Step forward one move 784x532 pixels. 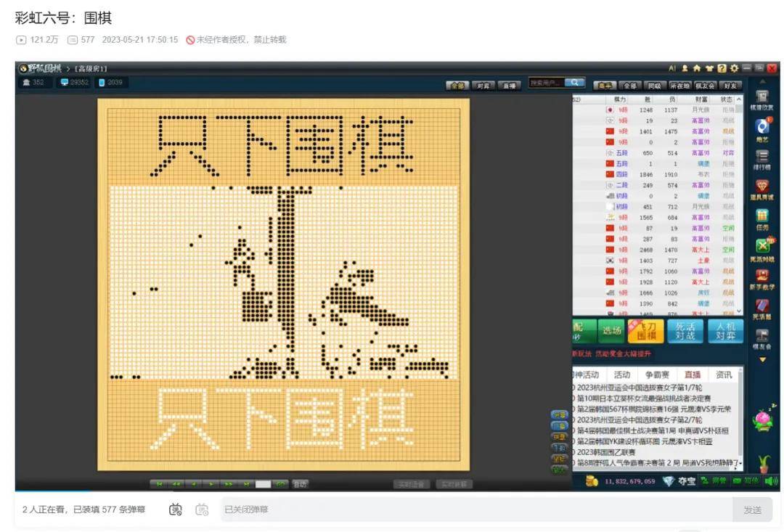pos(211,484)
